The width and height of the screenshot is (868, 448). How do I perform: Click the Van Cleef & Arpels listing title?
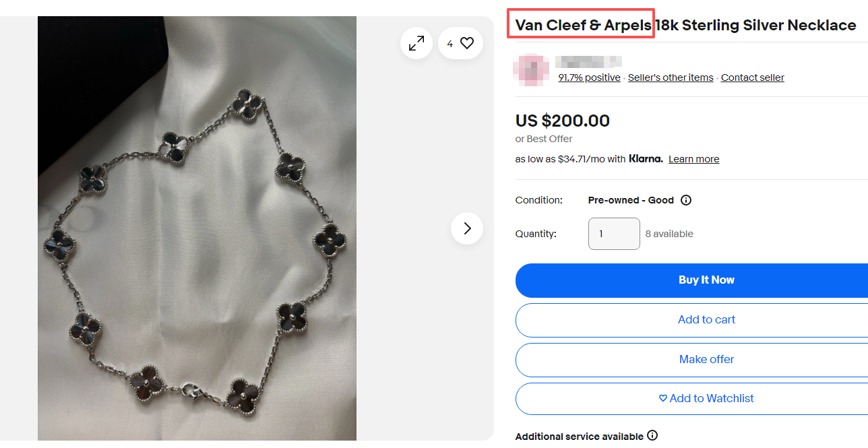coord(685,26)
